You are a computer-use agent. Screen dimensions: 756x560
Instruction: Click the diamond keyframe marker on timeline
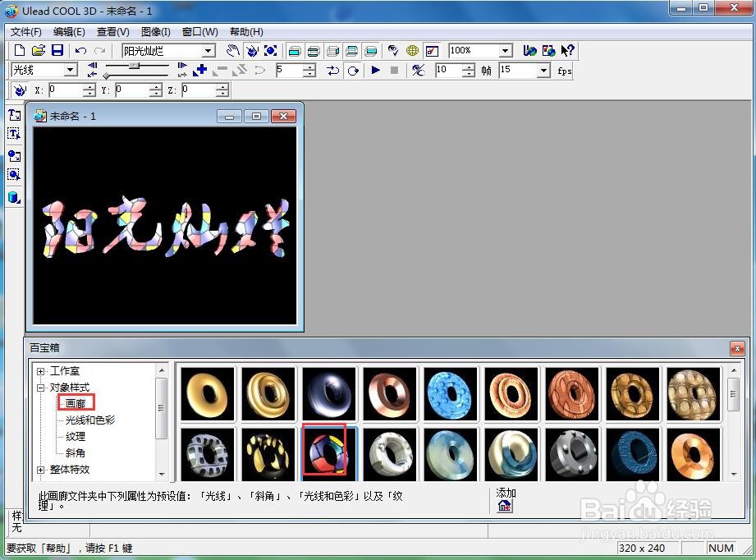click(106, 76)
